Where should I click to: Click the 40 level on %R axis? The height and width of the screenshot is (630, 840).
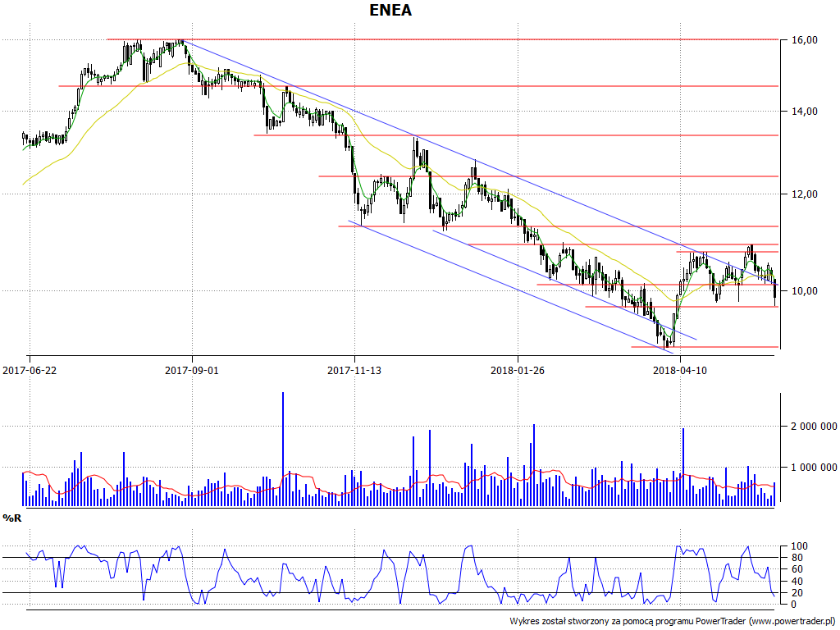coord(797,582)
